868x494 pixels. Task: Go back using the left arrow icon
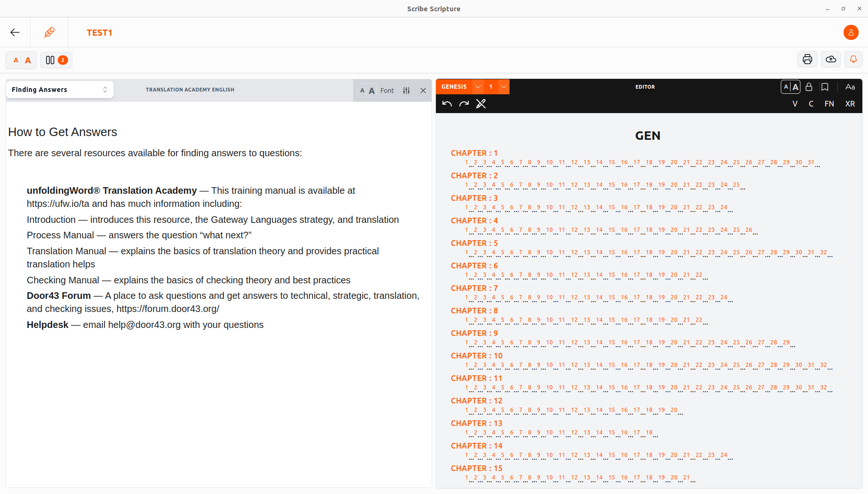coord(15,32)
